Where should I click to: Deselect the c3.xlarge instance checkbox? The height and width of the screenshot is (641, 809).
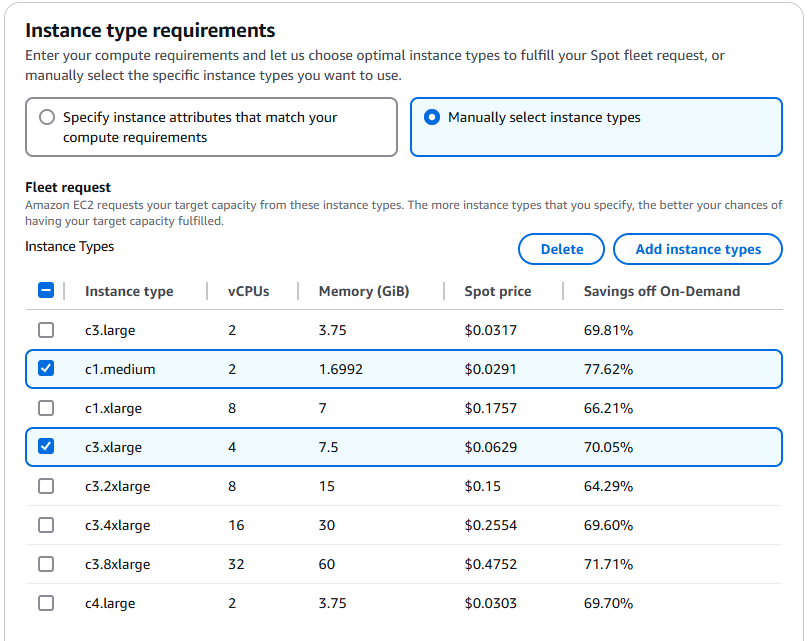click(46, 447)
